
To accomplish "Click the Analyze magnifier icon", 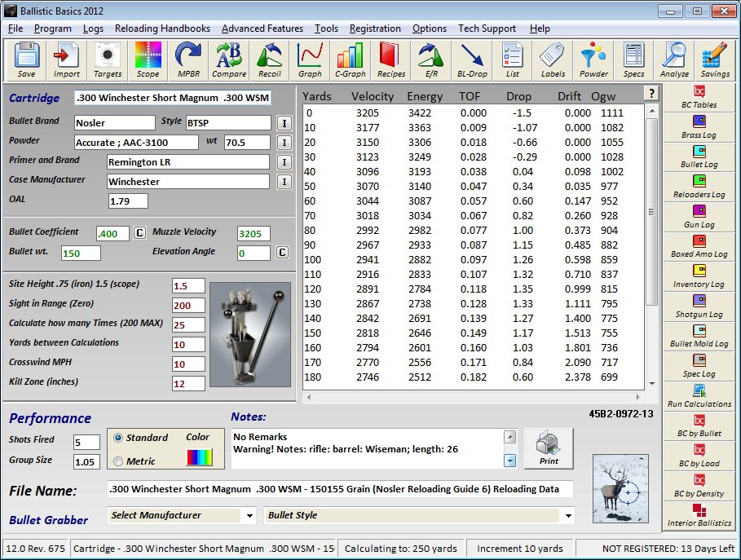I will [x=674, y=60].
